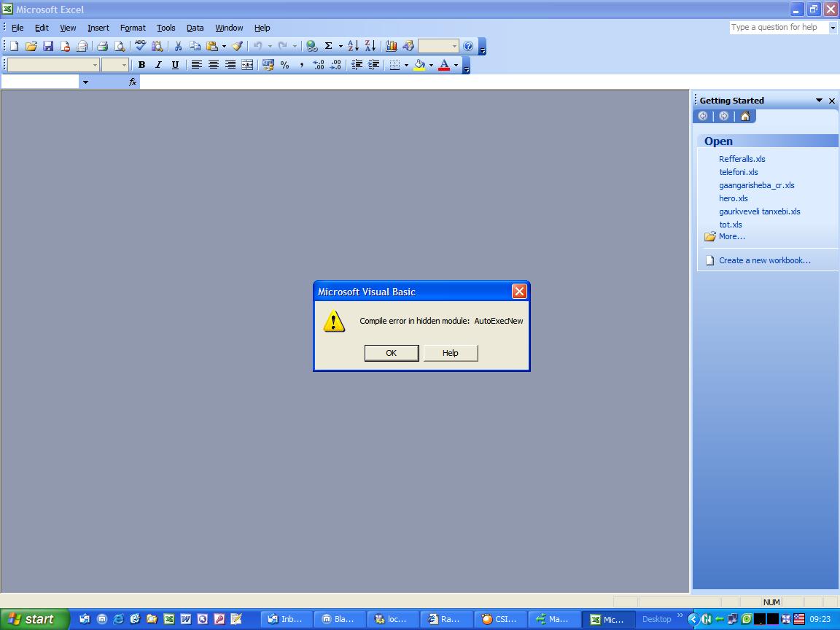Image resolution: width=840 pixels, height=630 pixels.
Task: Click Sort Ascending A-Z icon
Action: coord(353,46)
